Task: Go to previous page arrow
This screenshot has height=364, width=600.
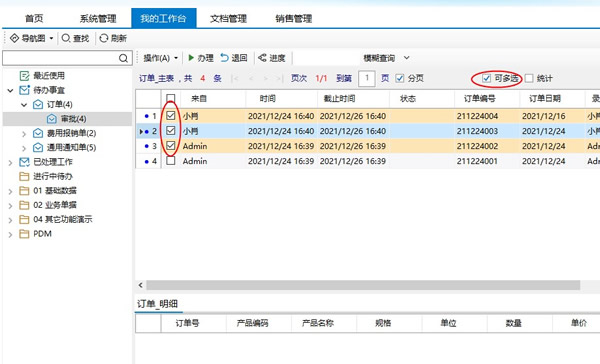Action: (251, 78)
